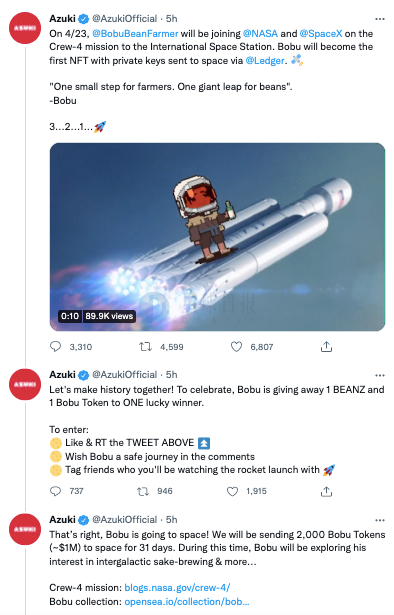This screenshot has height=615, width=394.
Task: Retweet the giveaway tweet with 946 retweets
Action: (x=143, y=491)
